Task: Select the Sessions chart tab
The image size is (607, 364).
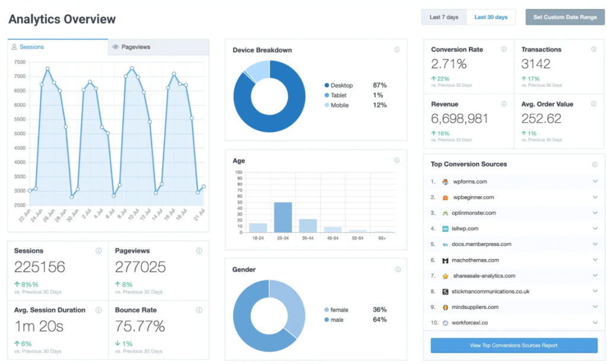Action: 58,47
